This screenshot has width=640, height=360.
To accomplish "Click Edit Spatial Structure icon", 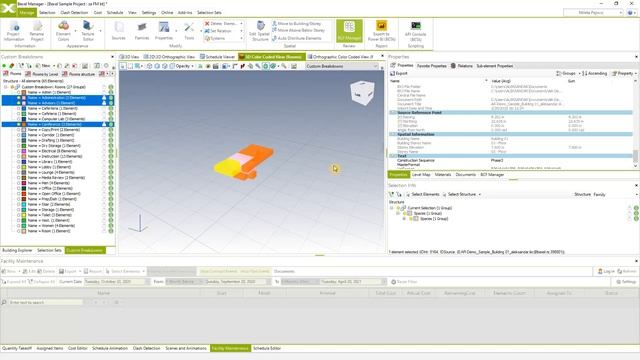I will pos(260,31).
